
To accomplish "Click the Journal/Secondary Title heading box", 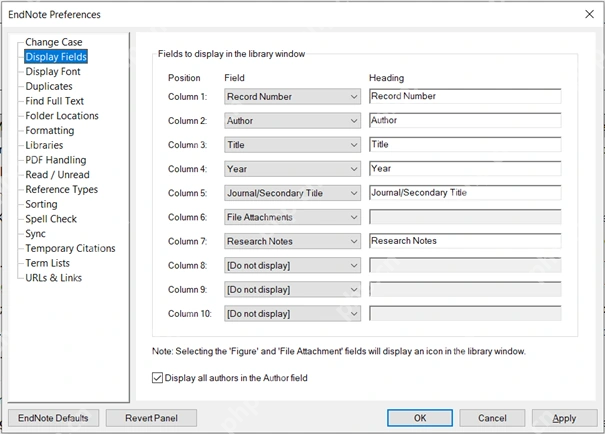I will coord(465,193).
